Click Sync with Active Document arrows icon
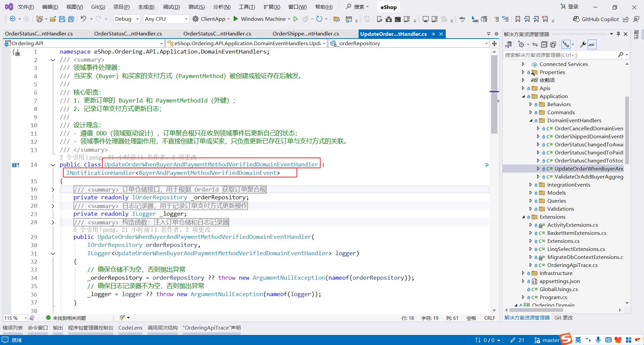This screenshot has width=644, height=345. [x=535, y=44]
